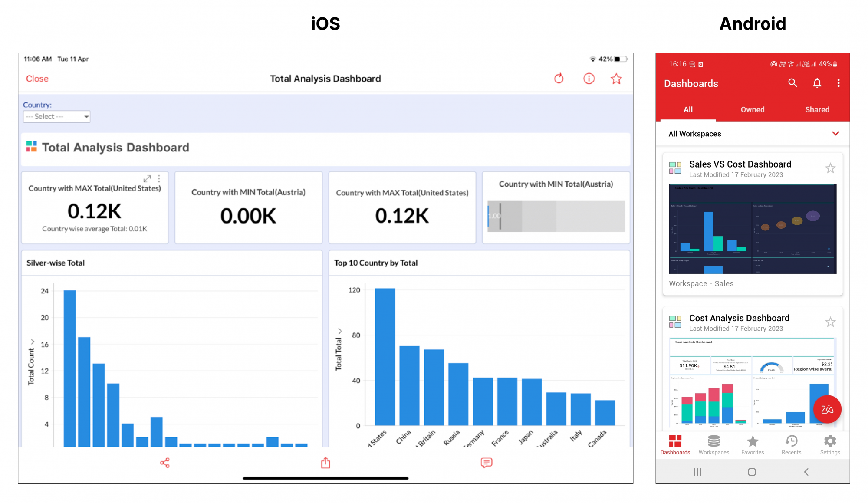Open the Android overflow menu dots
The height and width of the screenshot is (503, 868).
pyautogui.click(x=838, y=83)
